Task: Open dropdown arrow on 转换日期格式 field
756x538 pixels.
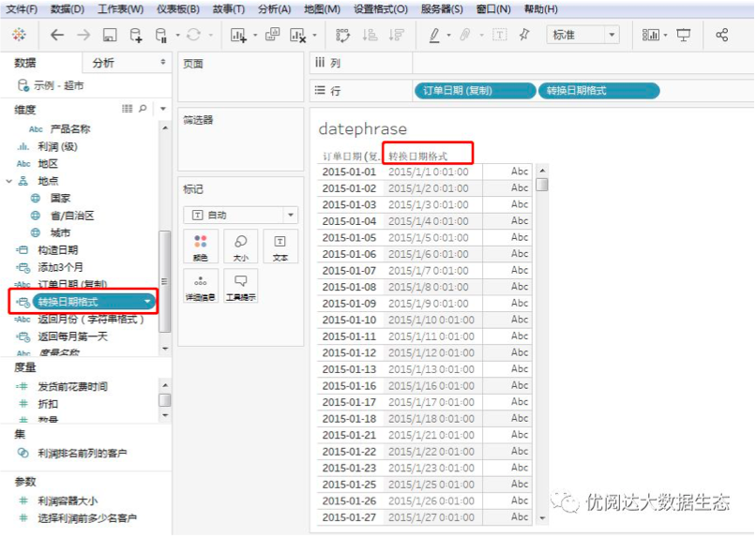Action: coord(148,301)
